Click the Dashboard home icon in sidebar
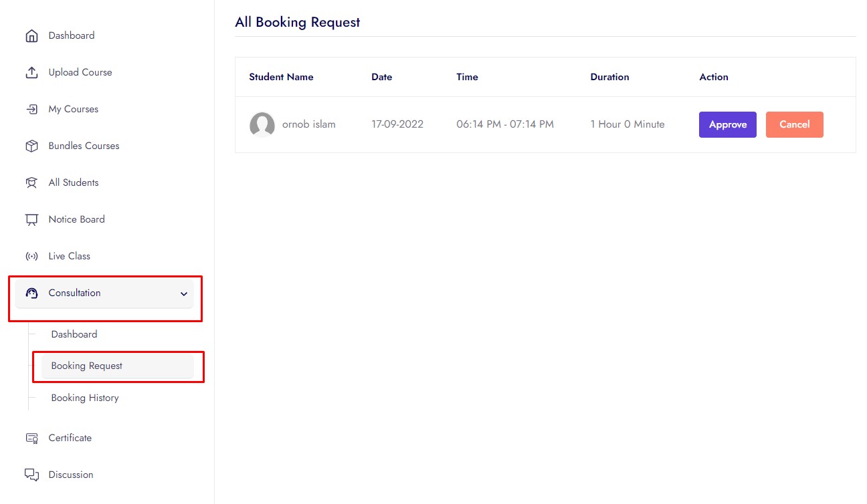Viewport: 867px width, 504px height. [31, 36]
